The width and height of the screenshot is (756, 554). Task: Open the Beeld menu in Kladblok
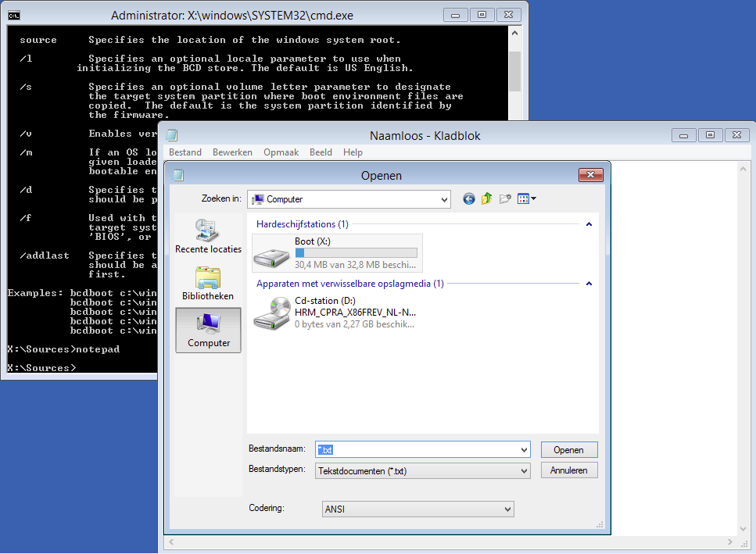click(x=321, y=152)
